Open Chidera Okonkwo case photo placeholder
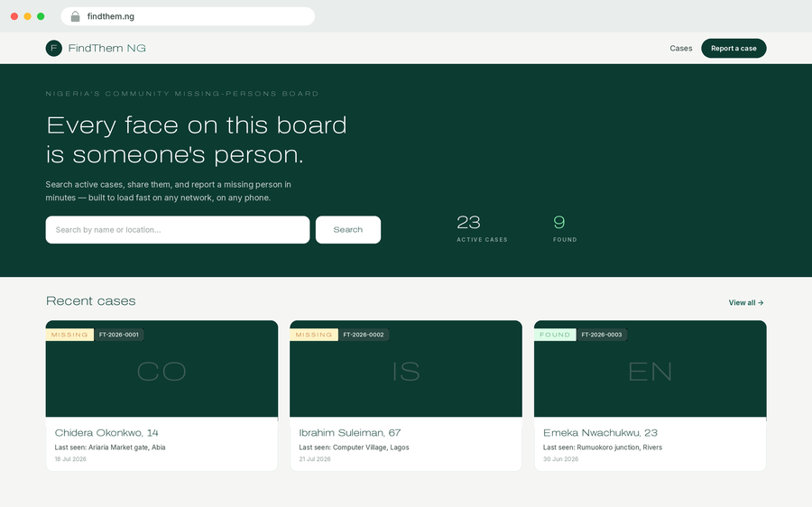This screenshot has width=812, height=507. [161, 369]
